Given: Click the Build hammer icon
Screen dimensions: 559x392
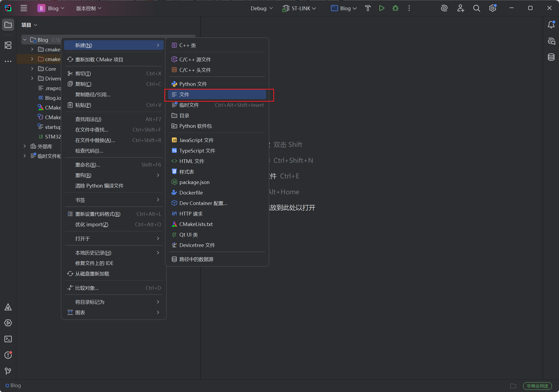Looking at the screenshot, I should [368, 8].
